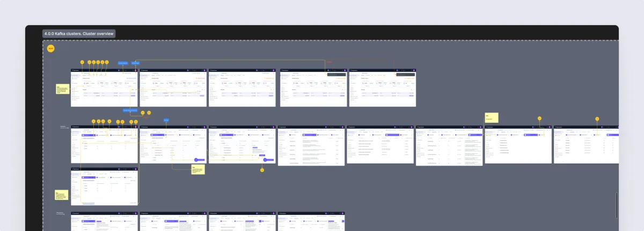
Task: Select the yellow sticky note left of the third-row mockup
Action: click(61, 195)
